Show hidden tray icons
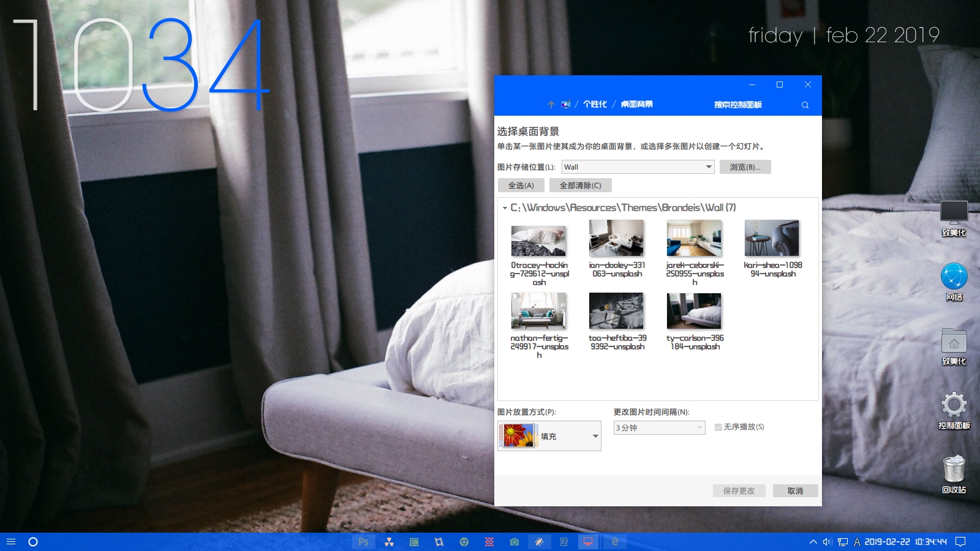This screenshot has width=980, height=551. [x=813, y=542]
